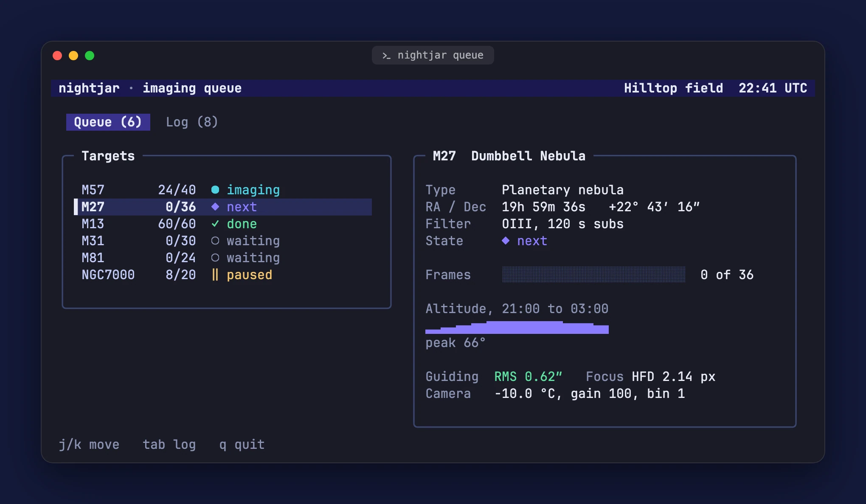Click the diamond icon next to State in details
The width and height of the screenshot is (866, 504).
[x=506, y=241]
